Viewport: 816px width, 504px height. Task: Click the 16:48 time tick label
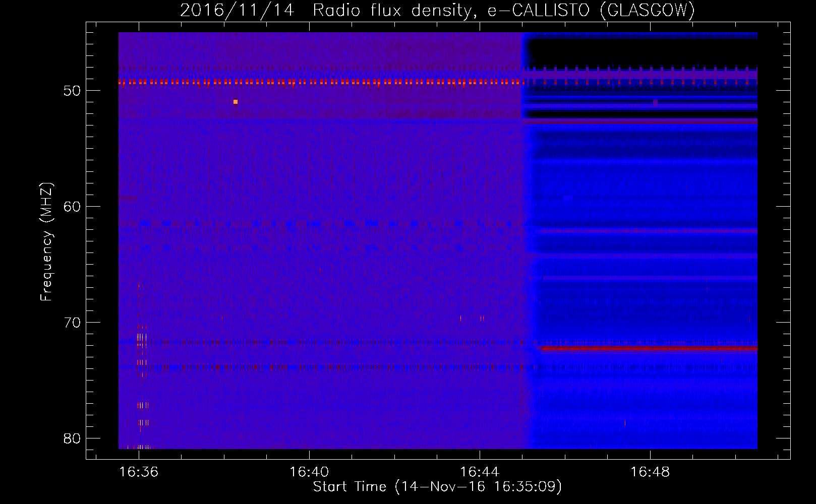pos(650,472)
